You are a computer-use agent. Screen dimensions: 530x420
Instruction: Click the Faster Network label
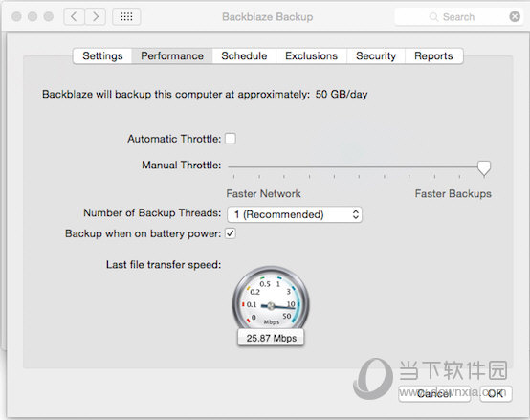coord(263,193)
